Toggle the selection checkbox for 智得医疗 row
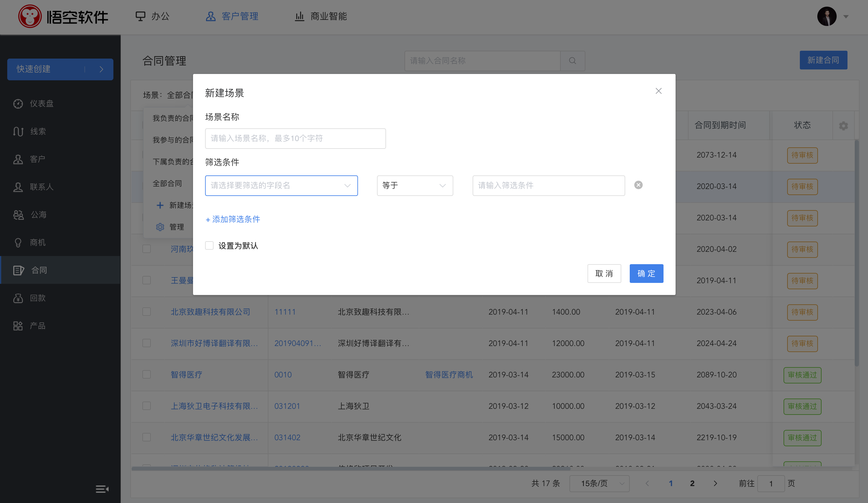 pos(147,374)
